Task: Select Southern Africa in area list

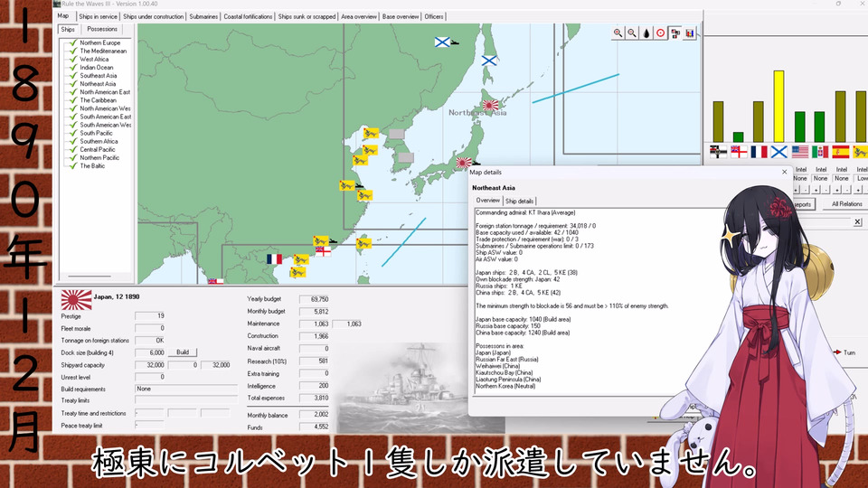Action: coord(99,141)
